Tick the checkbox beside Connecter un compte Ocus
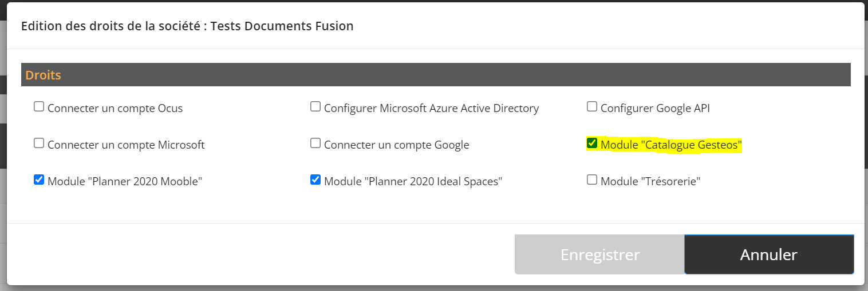The image size is (868, 291). [39, 107]
